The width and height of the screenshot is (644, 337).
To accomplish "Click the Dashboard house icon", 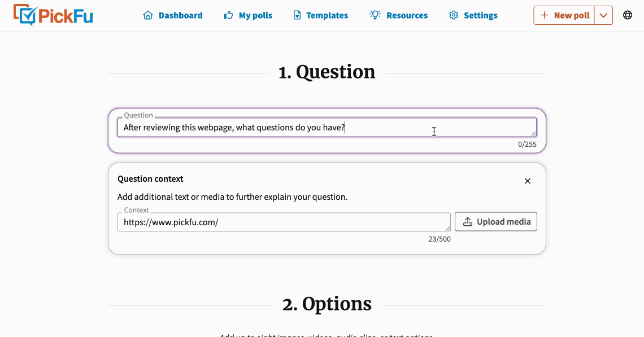I will click(148, 15).
